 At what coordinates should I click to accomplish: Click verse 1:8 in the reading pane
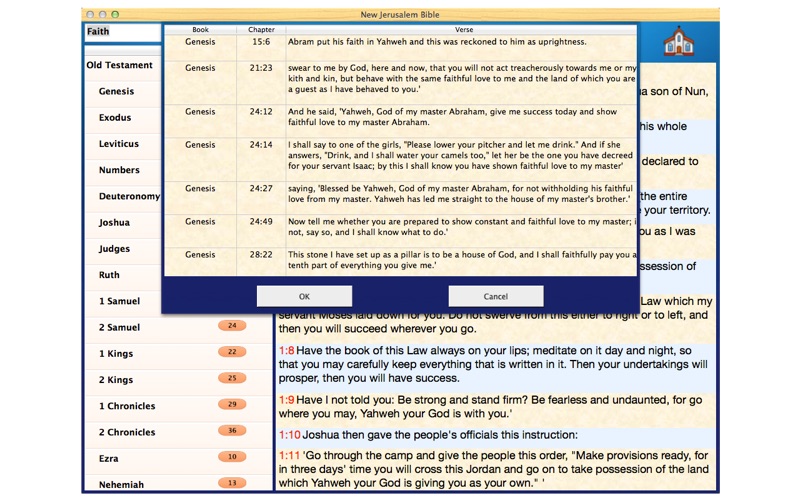(x=495, y=364)
